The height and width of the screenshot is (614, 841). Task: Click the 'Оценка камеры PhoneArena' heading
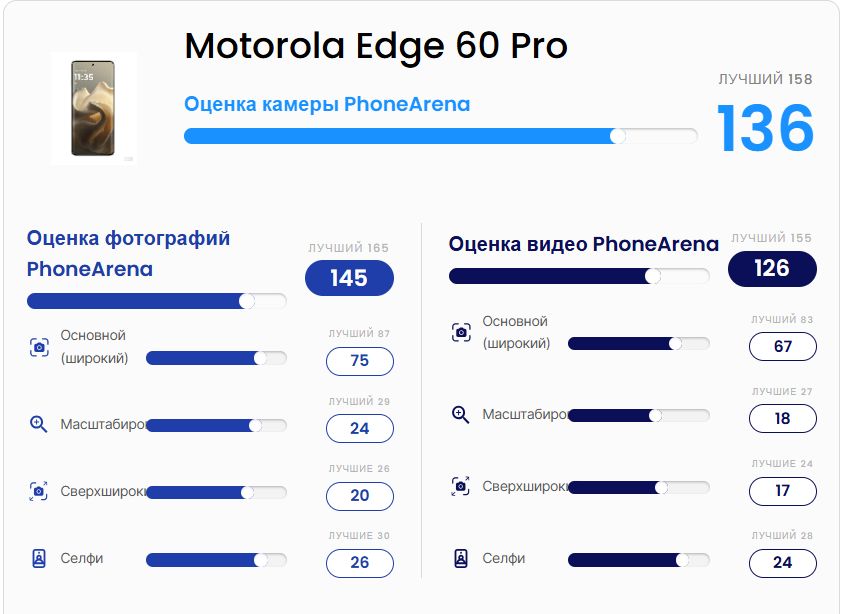pos(327,105)
